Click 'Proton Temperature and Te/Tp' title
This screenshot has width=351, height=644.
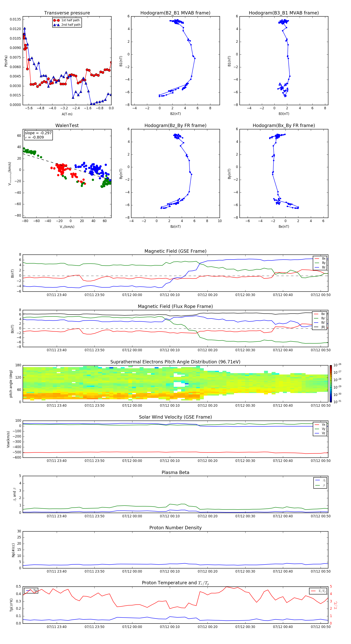pos(175,583)
